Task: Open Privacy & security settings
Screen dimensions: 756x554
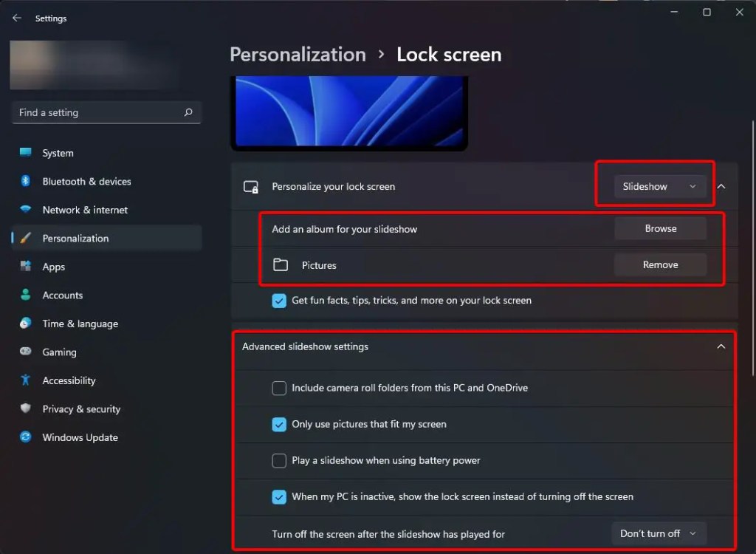Action: coord(106,408)
